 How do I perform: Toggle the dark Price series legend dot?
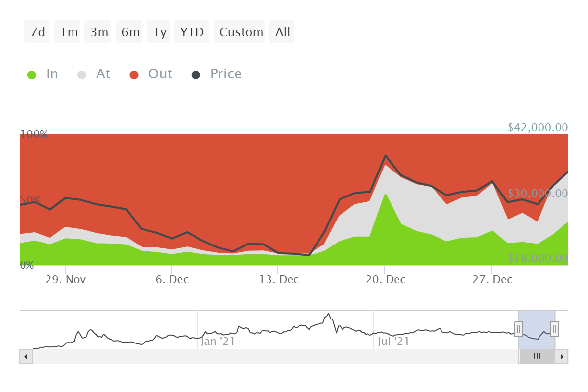pyautogui.click(x=196, y=74)
